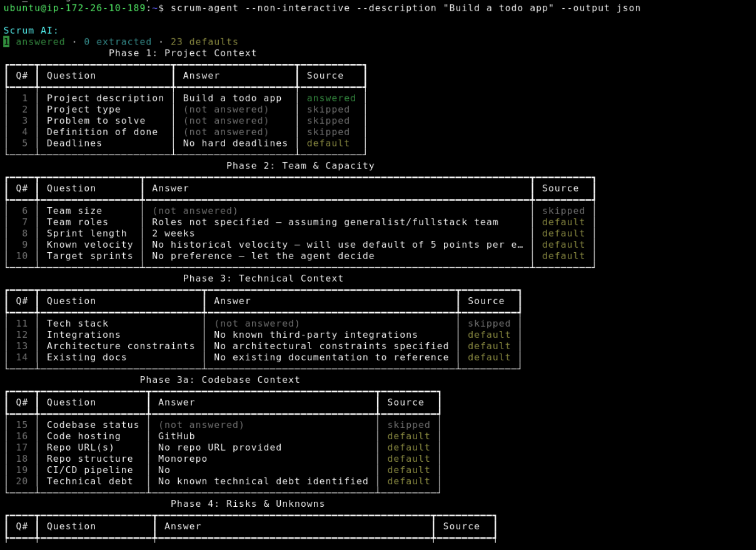Image resolution: width=756 pixels, height=550 pixels.
Task: Click the 'GitHub' answer for Code hosting
Action: point(176,436)
